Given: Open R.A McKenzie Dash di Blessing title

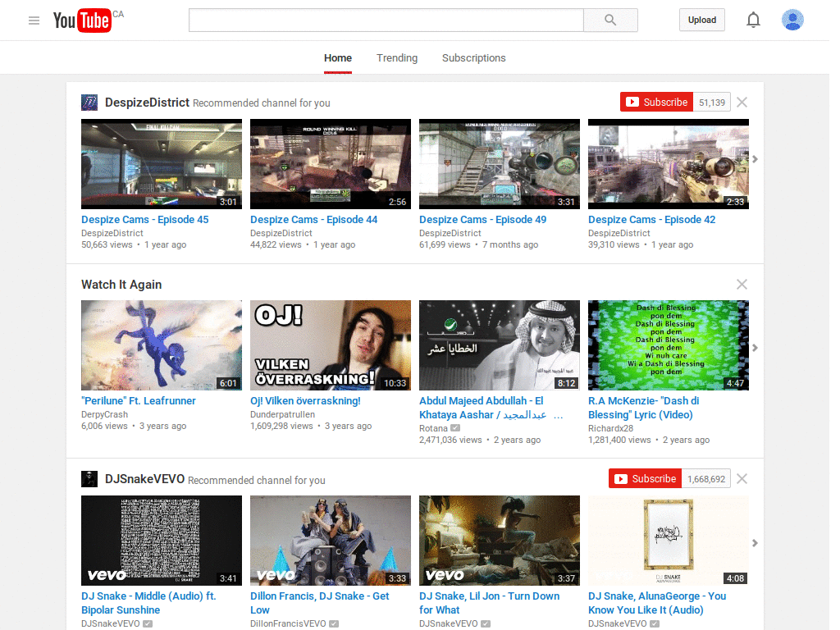Looking at the screenshot, I should coord(644,408).
